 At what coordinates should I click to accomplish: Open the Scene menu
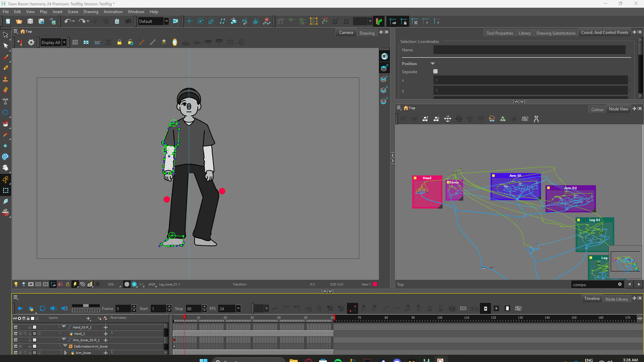73,12
